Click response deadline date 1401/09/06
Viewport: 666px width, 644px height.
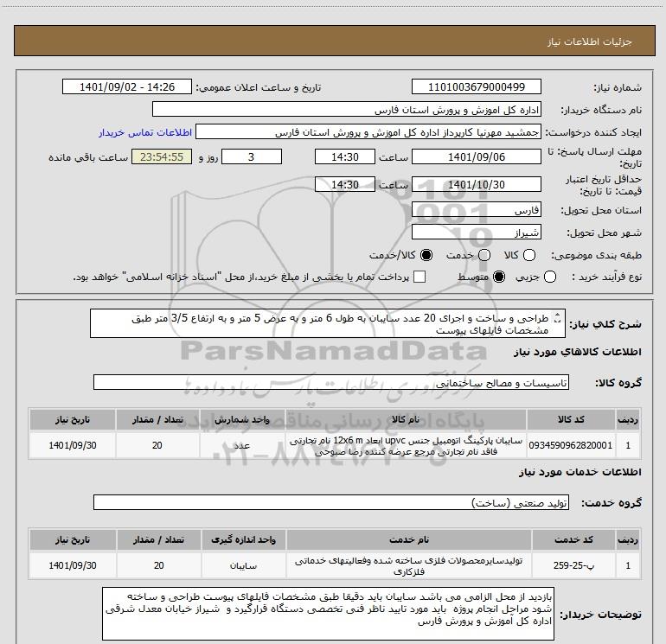tap(476, 156)
